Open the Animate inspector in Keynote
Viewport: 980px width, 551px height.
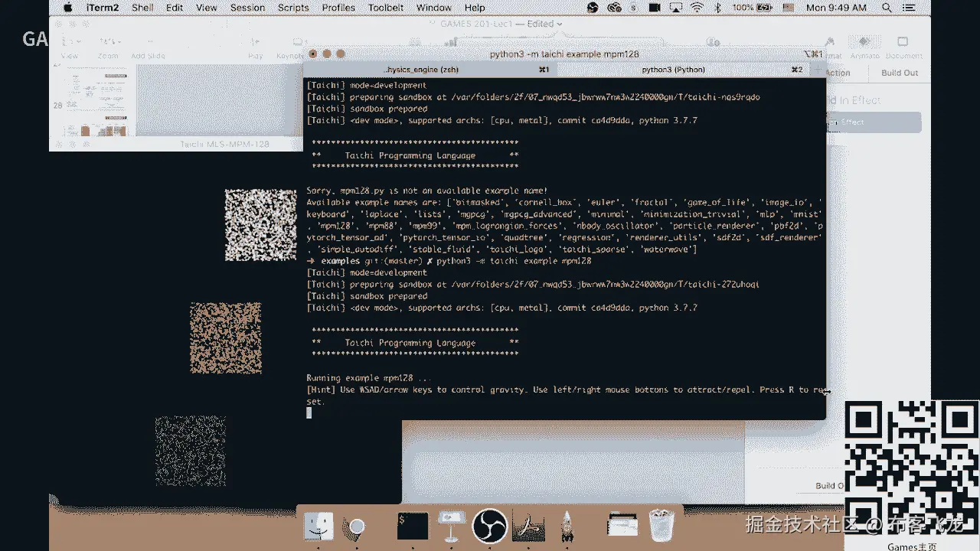pyautogui.click(x=864, y=46)
